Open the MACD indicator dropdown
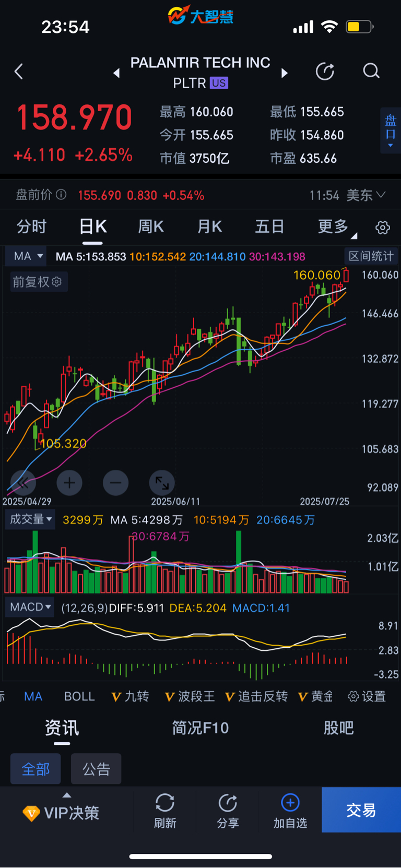 [x=31, y=607]
